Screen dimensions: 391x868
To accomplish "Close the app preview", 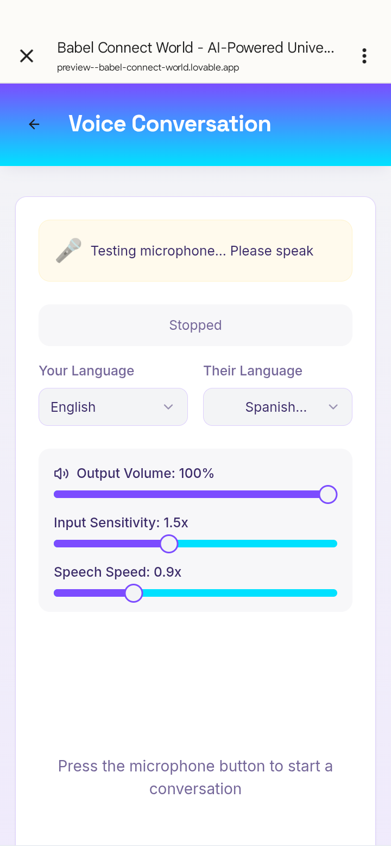I will point(26,55).
